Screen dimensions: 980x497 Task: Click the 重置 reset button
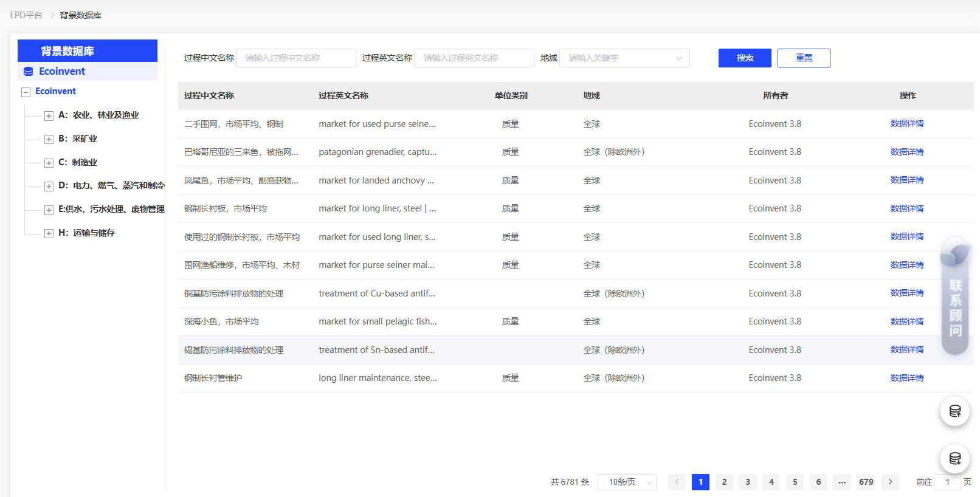[804, 58]
